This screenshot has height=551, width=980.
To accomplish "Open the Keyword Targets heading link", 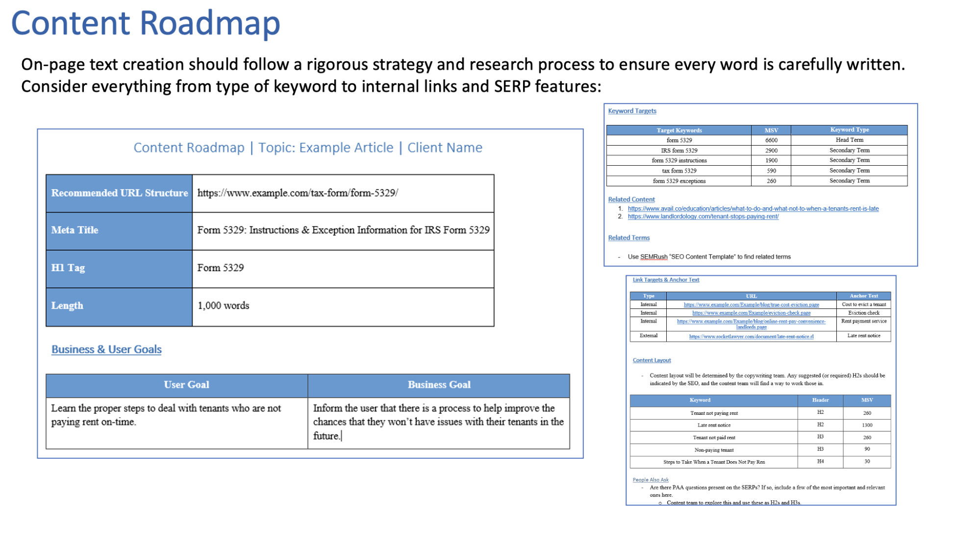I will point(632,111).
